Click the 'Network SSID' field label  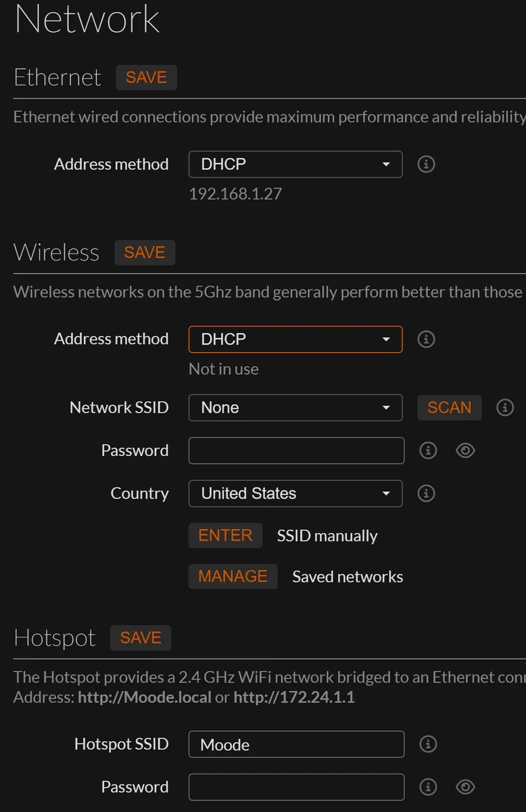click(x=119, y=407)
